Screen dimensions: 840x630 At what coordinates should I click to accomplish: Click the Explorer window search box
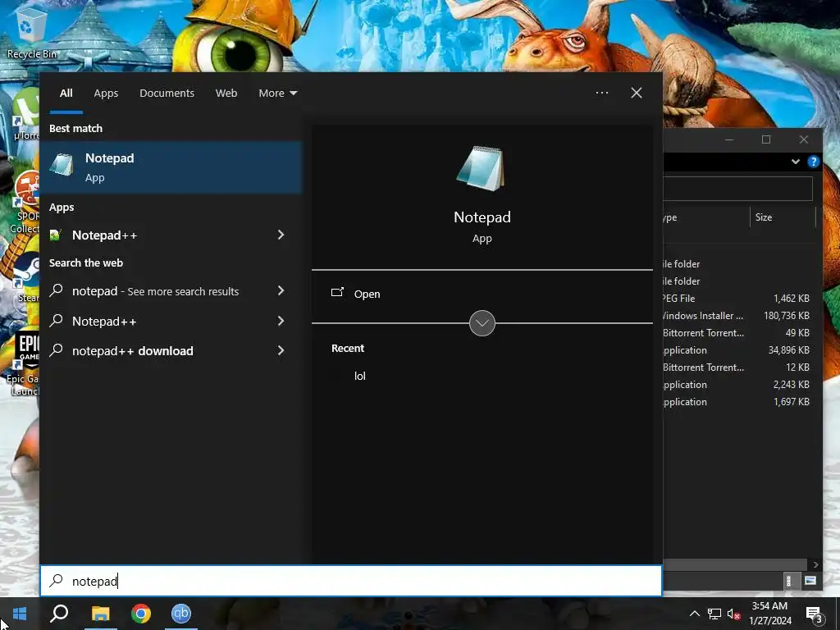tap(738, 189)
